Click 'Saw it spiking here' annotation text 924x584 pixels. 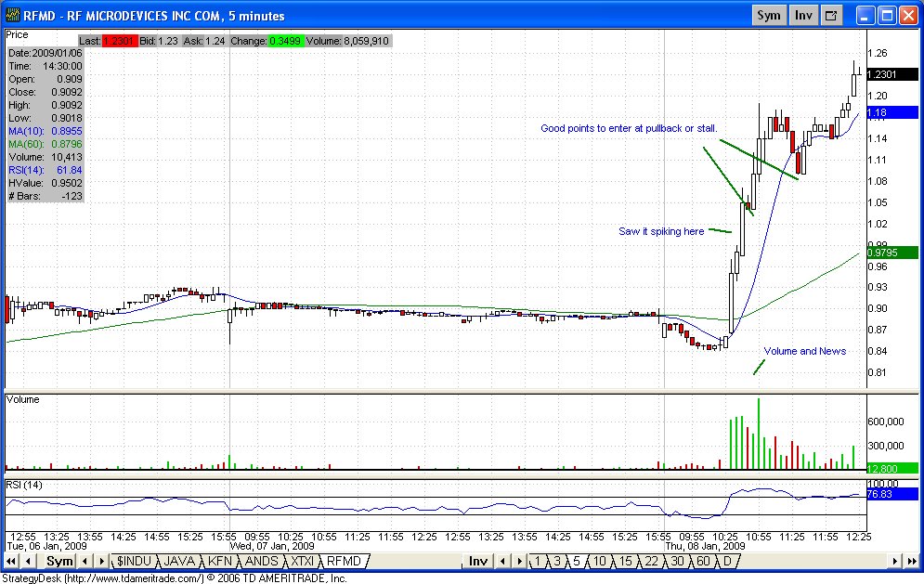click(x=661, y=231)
